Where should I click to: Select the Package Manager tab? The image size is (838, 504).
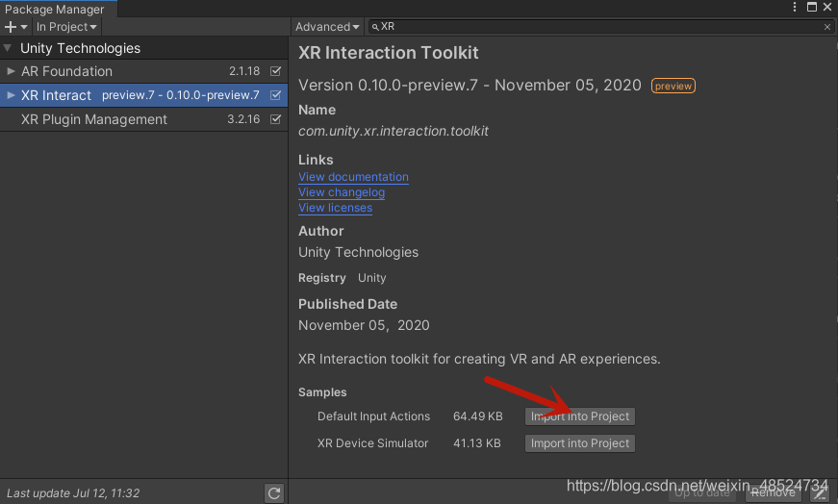tap(55, 9)
